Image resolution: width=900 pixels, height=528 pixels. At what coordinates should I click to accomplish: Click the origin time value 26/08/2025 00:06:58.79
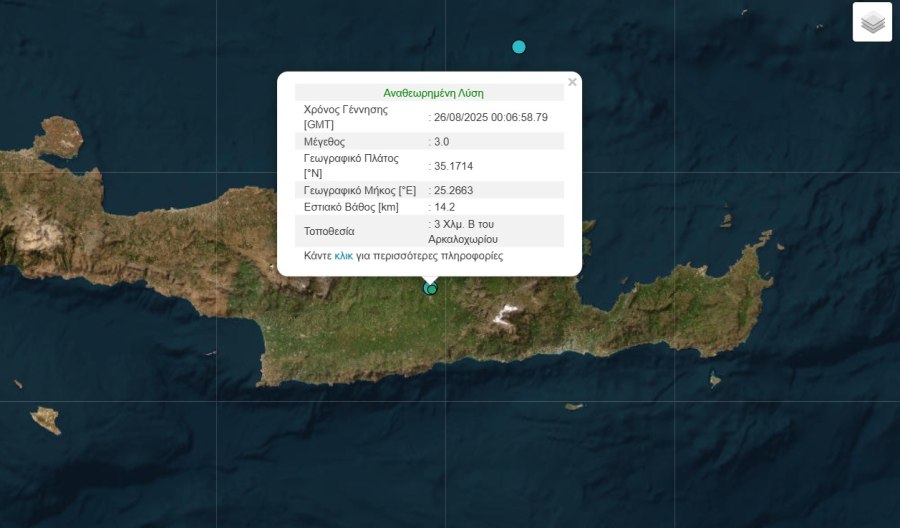click(491, 117)
